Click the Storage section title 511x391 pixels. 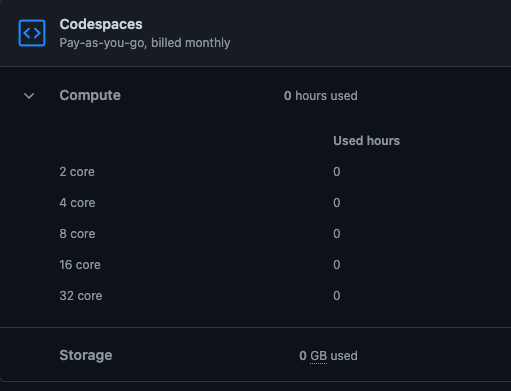pos(86,355)
